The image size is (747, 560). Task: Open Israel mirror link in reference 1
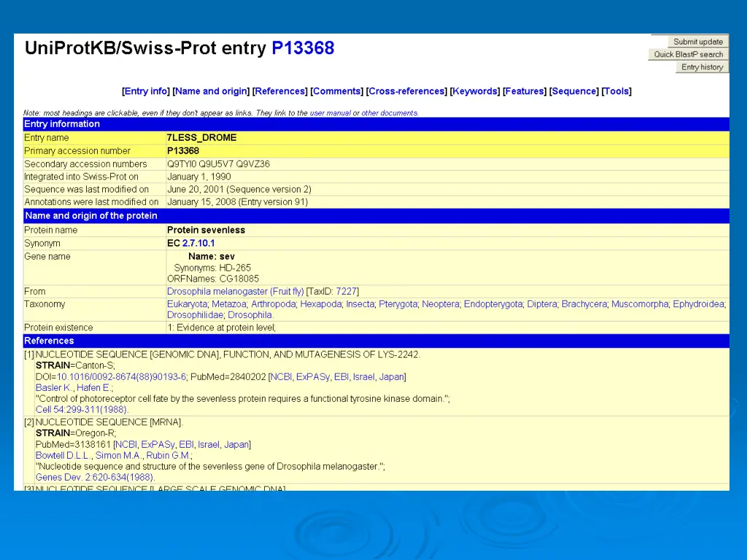(363, 377)
